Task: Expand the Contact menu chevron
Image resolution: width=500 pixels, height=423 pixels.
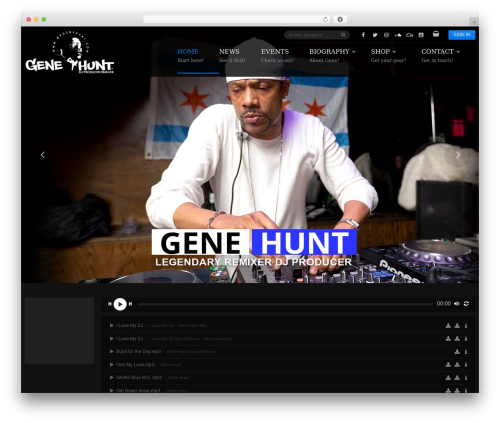Action: [x=458, y=52]
